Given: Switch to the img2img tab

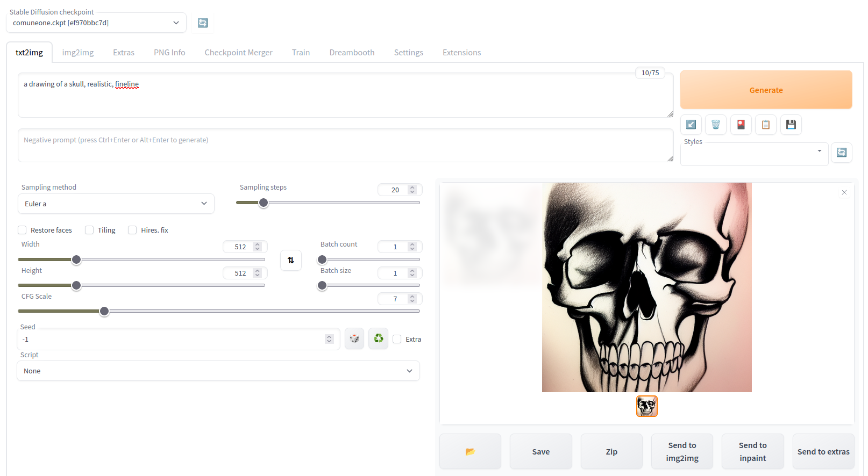Looking at the screenshot, I should click(x=78, y=53).
